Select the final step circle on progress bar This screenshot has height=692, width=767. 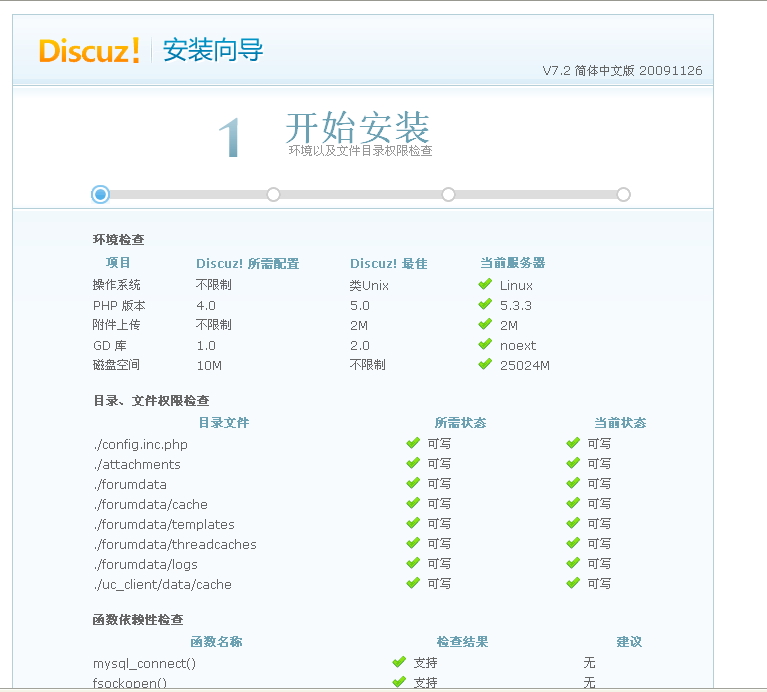623,195
